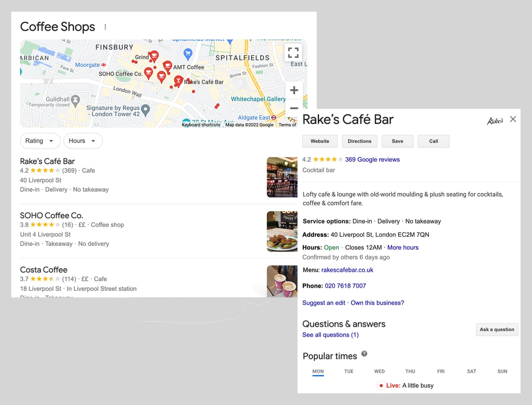Click the Terms of link on map
Viewport: 532px width, 405px height.
coord(287,125)
